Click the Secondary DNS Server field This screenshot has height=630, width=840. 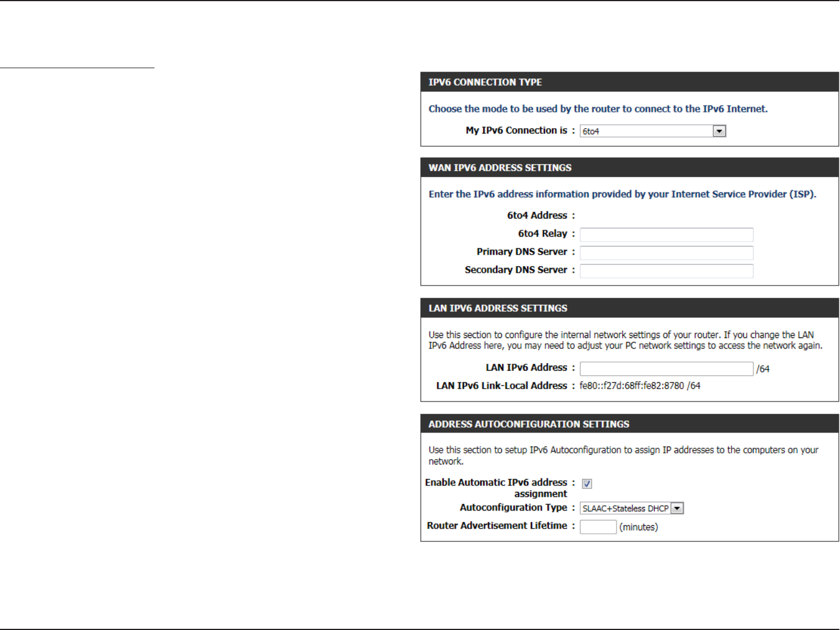pyautogui.click(x=666, y=270)
